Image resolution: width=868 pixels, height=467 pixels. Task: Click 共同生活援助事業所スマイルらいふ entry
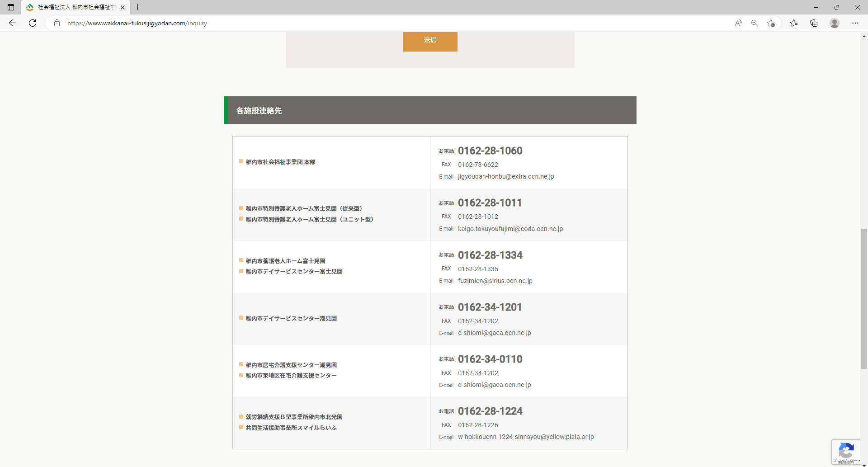click(x=291, y=428)
